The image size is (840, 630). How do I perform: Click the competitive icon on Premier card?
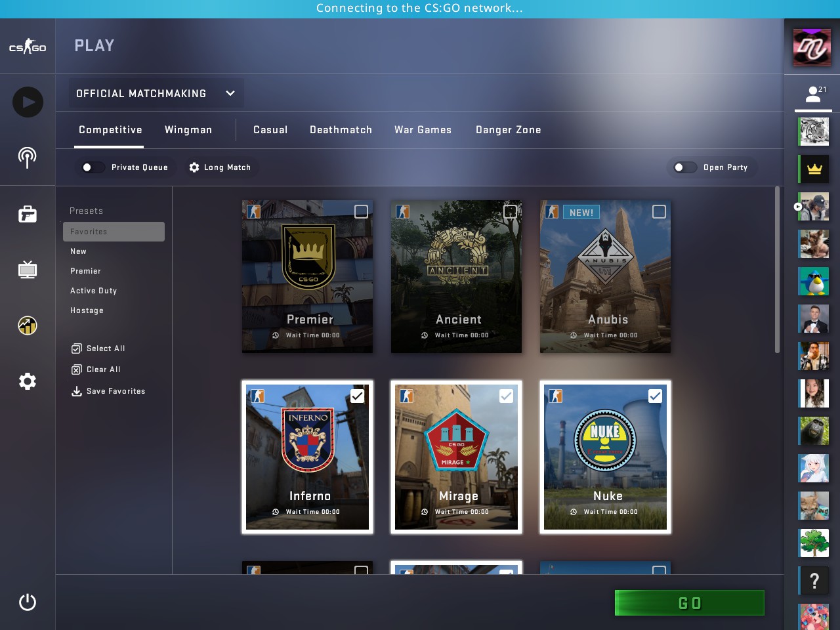click(254, 211)
